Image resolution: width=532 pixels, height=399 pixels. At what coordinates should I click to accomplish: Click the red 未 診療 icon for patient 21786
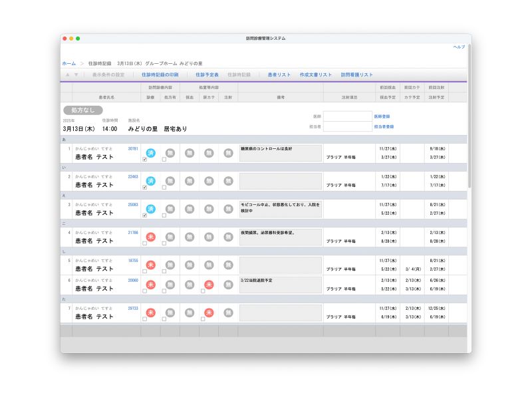151,237
